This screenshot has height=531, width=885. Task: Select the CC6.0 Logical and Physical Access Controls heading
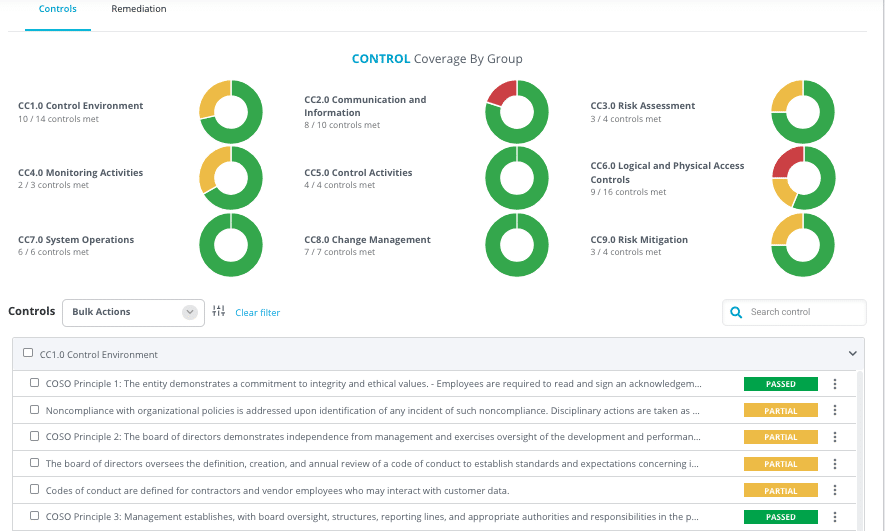tap(667, 173)
